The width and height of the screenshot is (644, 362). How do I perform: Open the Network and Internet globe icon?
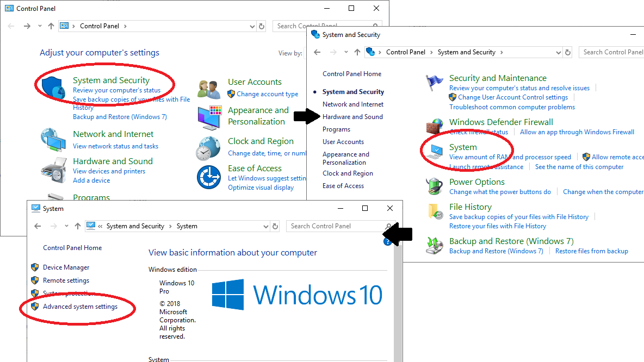53,140
